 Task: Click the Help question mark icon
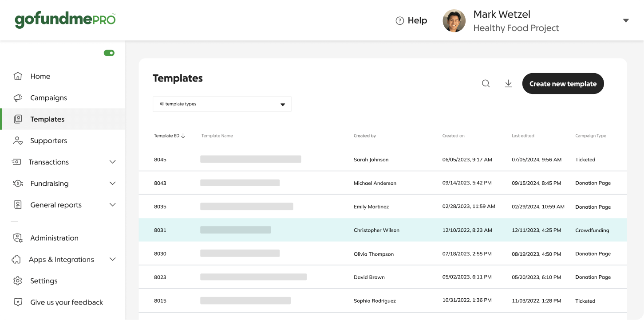(x=400, y=20)
